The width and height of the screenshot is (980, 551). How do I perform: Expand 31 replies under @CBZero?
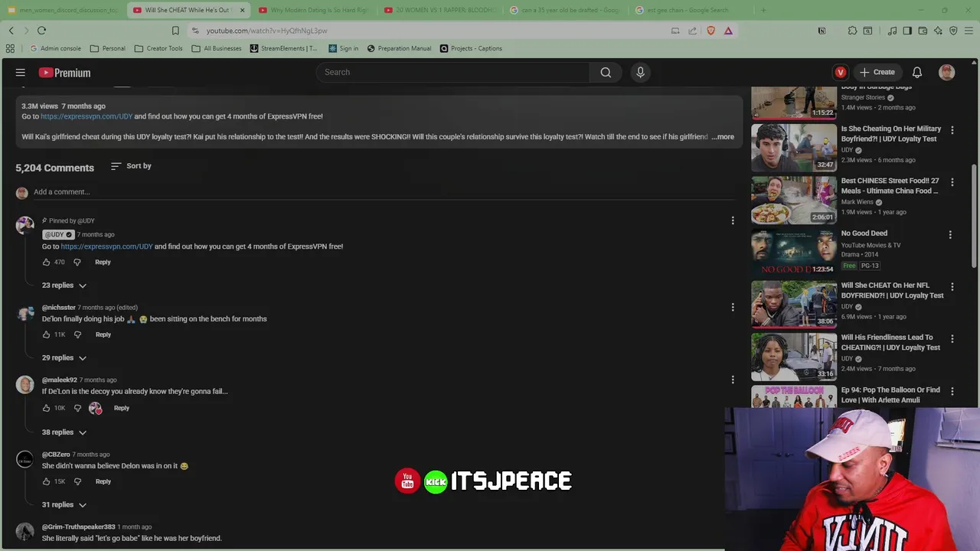point(64,505)
